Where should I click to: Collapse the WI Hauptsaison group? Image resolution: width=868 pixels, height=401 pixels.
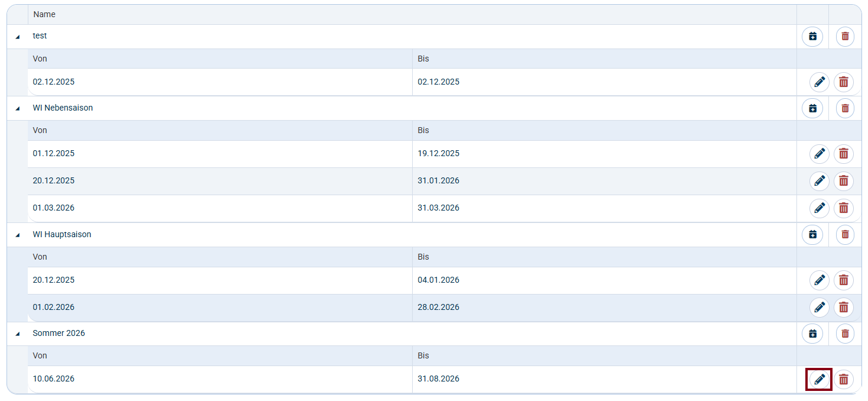[17, 235]
